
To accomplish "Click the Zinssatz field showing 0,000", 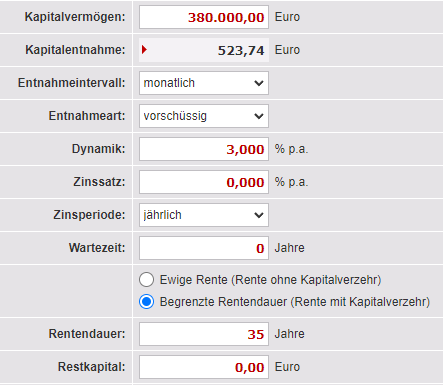I will 204,182.
